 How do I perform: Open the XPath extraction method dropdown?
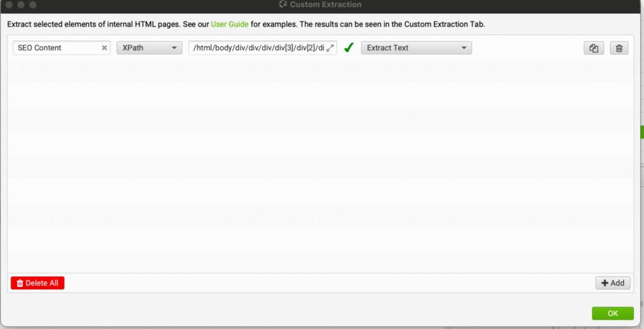pos(149,48)
